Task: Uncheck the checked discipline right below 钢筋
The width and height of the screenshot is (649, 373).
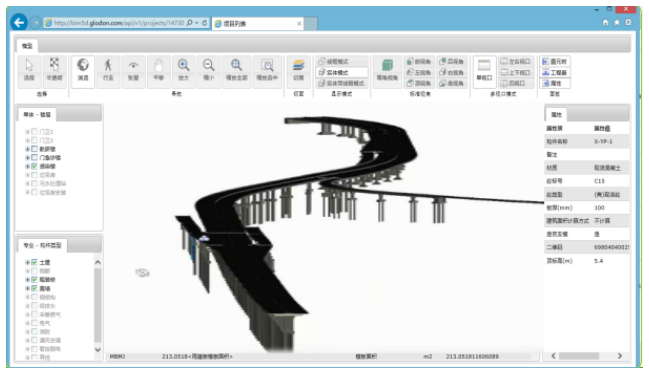Action: (x=35, y=280)
